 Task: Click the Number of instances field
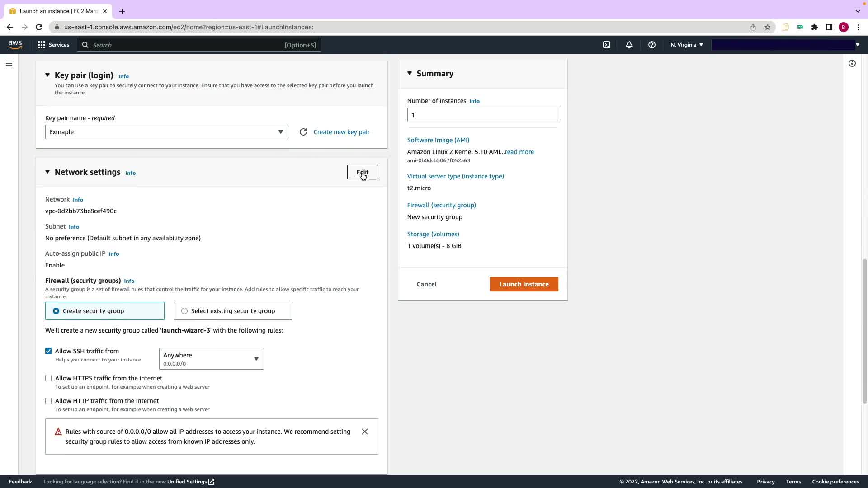click(x=482, y=115)
